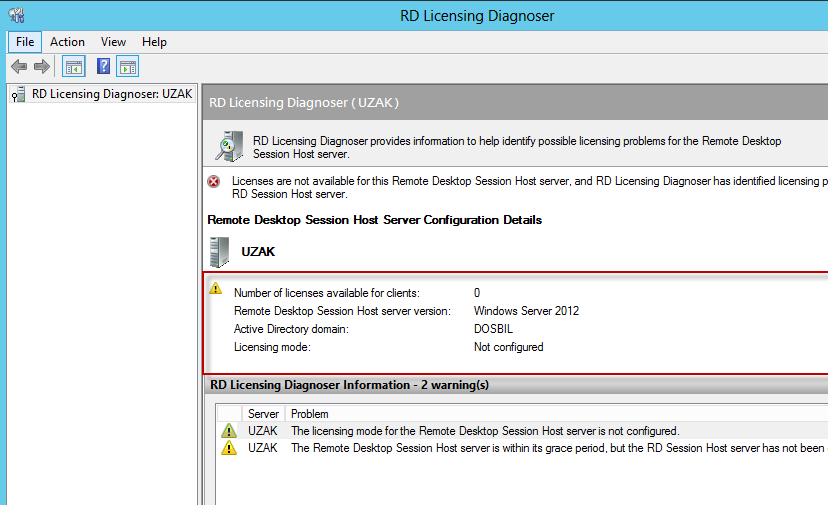Click the 'Remote Desktop Session Host server version:' label

tap(342, 311)
